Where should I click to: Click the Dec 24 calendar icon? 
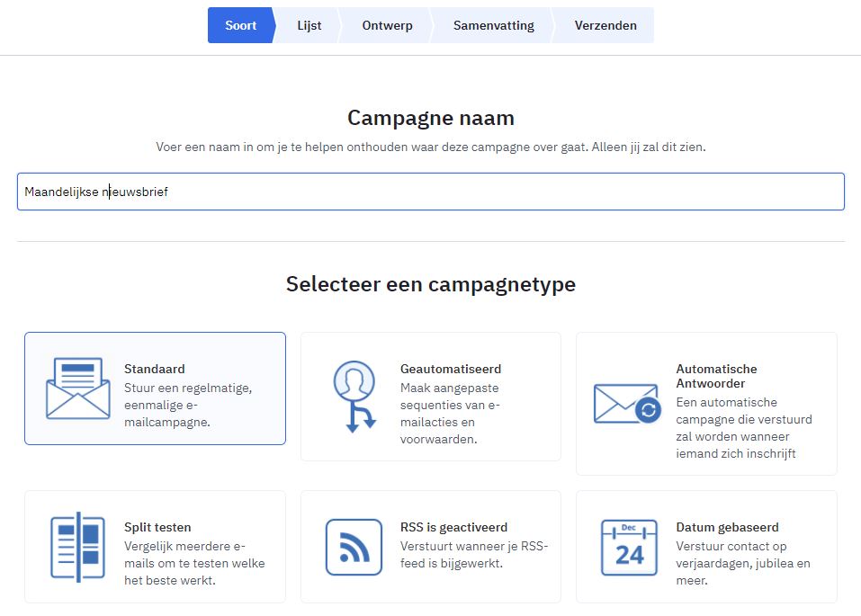pyautogui.click(x=629, y=548)
